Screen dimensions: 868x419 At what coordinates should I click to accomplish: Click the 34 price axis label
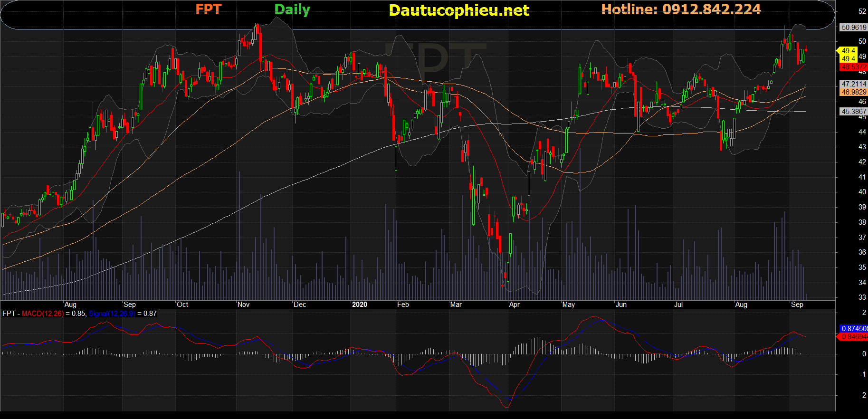click(x=862, y=282)
